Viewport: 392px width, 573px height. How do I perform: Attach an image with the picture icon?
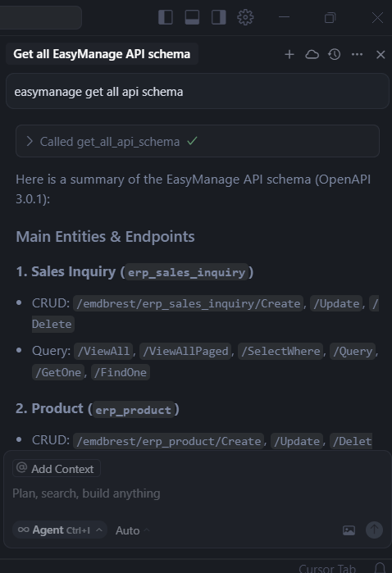click(349, 530)
